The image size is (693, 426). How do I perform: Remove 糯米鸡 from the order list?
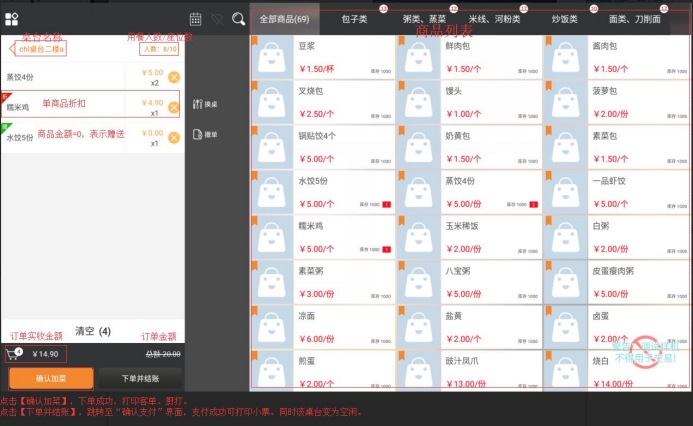(174, 107)
